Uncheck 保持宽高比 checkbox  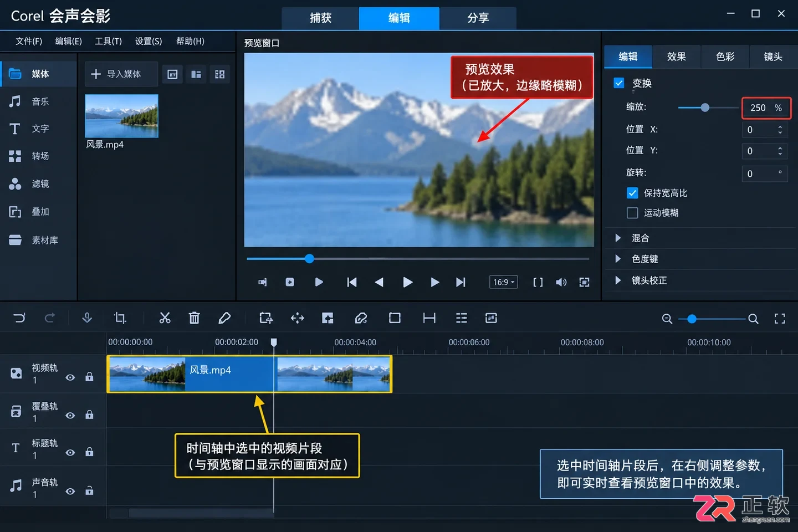[x=632, y=193]
